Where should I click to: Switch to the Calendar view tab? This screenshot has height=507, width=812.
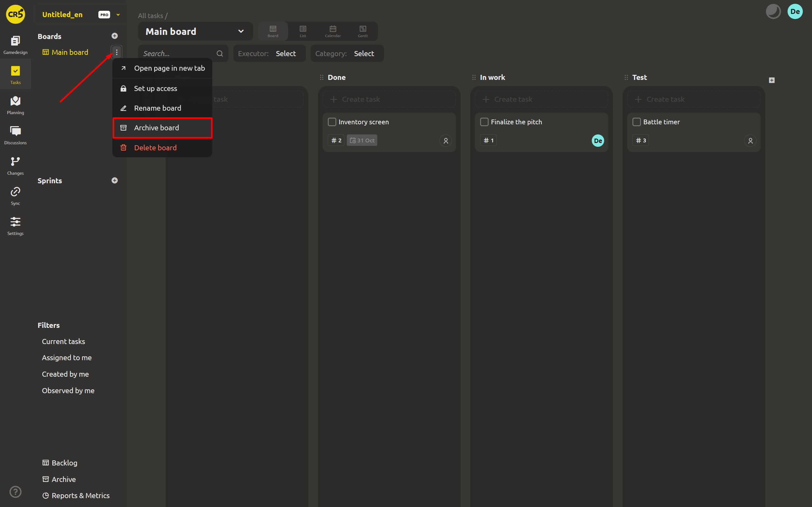(333, 31)
